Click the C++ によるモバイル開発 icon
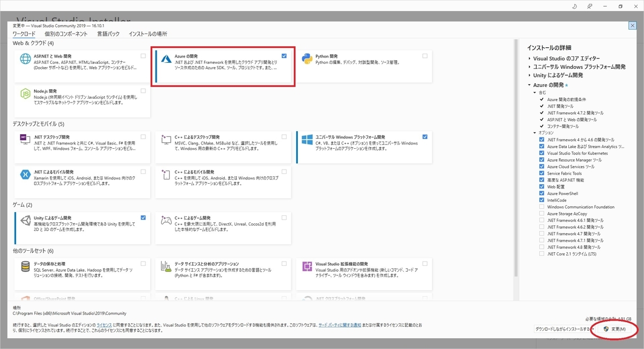This screenshot has width=644, height=349. pyautogui.click(x=166, y=174)
